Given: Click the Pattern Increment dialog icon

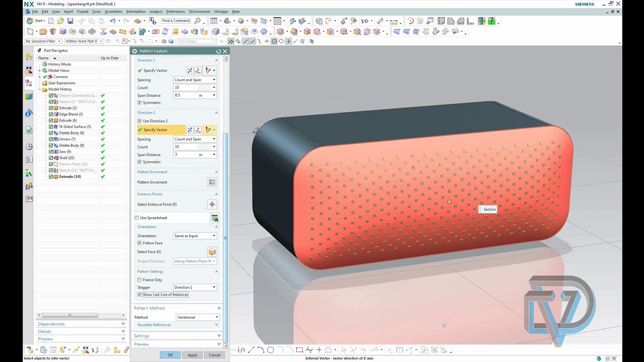Looking at the screenshot, I should [212, 182].
